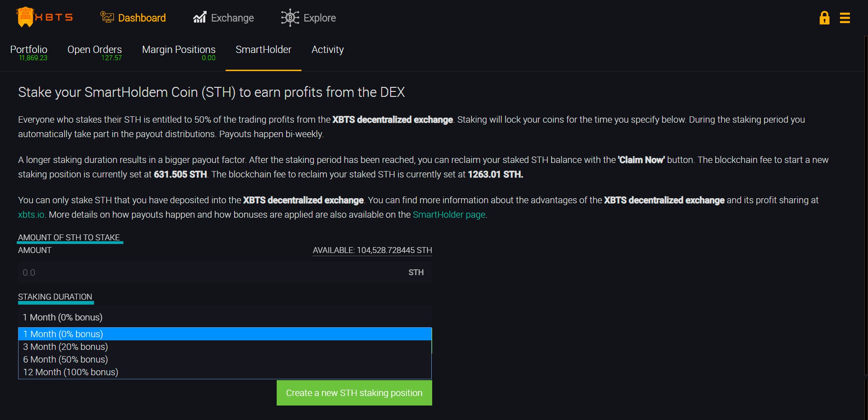Follow the xbts.io link

point(31,215)
